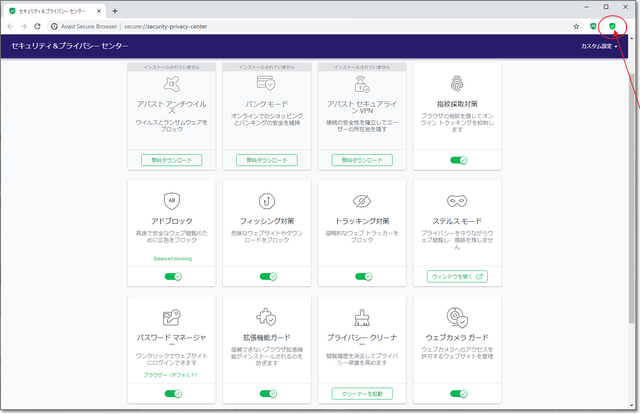Disable the フィッシング対策 toggle

pos(268,277)
